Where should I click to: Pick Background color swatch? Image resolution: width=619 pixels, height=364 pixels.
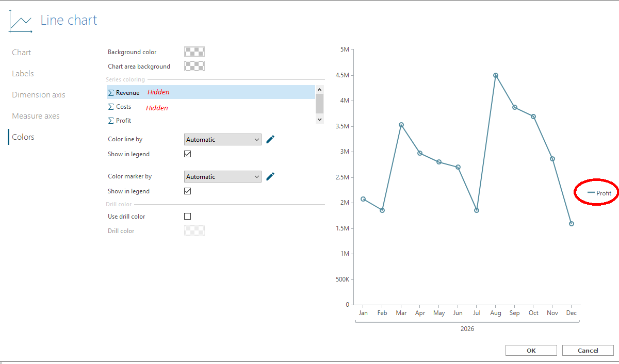pyautogui.click(x=194, y=52)
